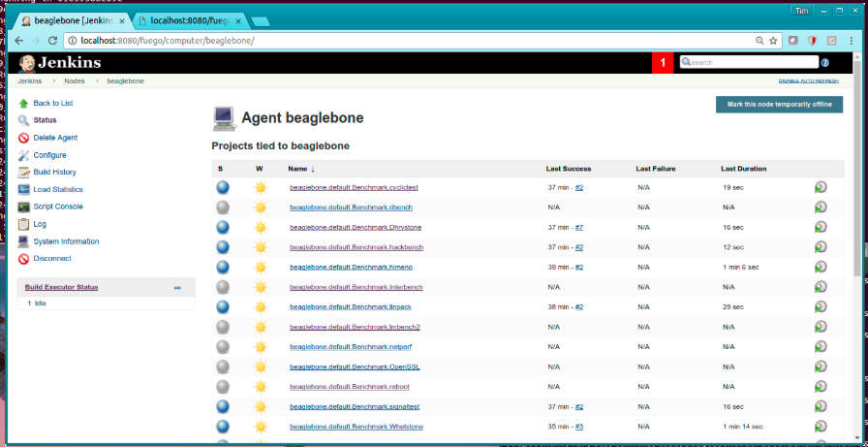
Task: Schedule a build for Benchmark.hackbench
Action: [821, 247]
